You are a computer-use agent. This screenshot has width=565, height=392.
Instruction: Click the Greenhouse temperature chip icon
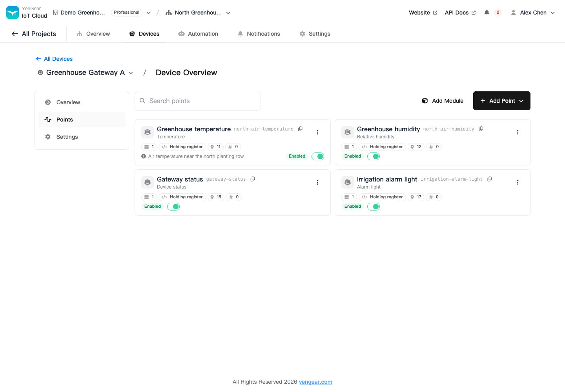click(148, 132)
